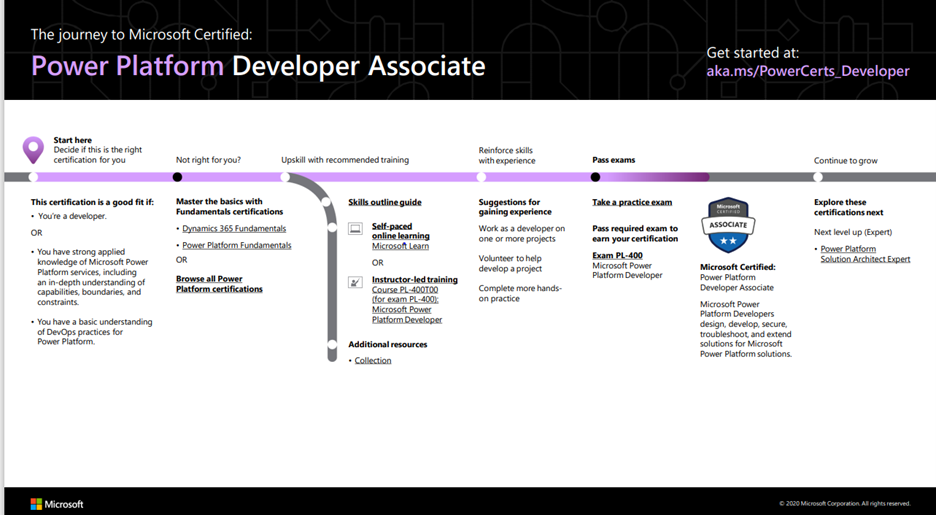Click the Associate certification shield badge
The width and height of the screenshot is (936, 515).
tap(728, 226)
